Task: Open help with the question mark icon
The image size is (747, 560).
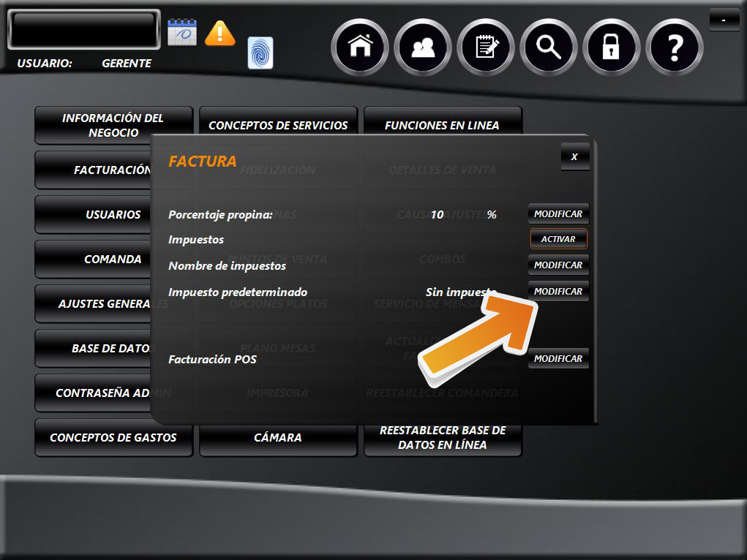Action: (674, 48)
